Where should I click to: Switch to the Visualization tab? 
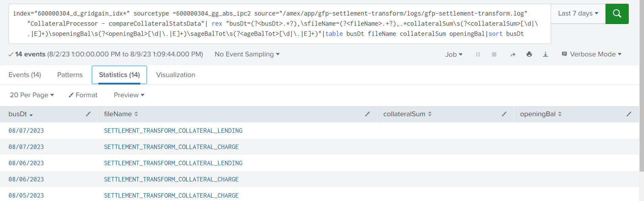(176, 75)
